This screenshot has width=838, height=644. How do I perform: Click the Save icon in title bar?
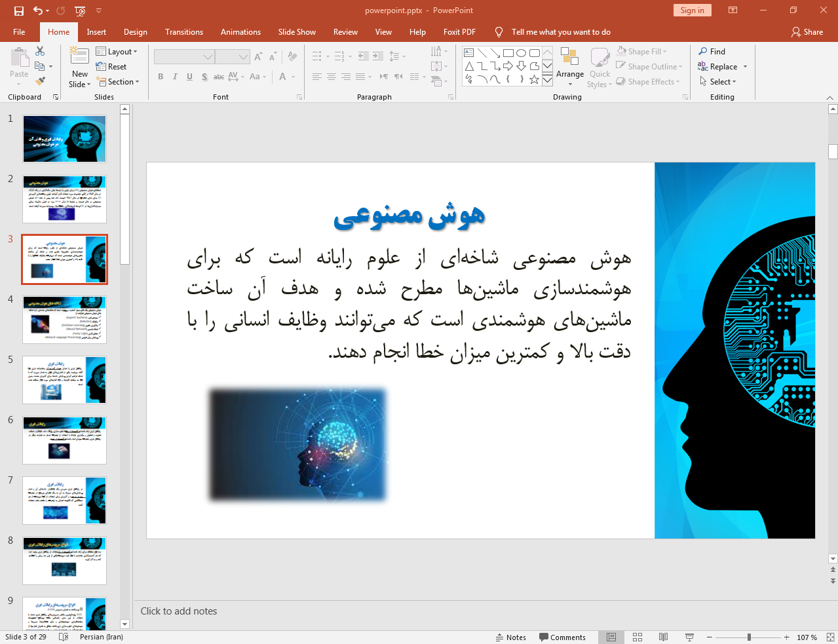[18, 10]
